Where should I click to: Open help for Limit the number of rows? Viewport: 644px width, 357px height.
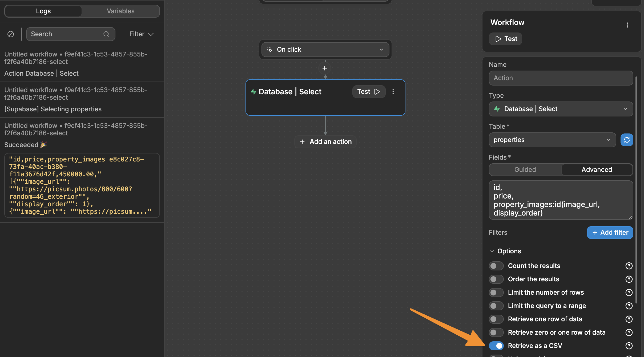click(629, 293)
